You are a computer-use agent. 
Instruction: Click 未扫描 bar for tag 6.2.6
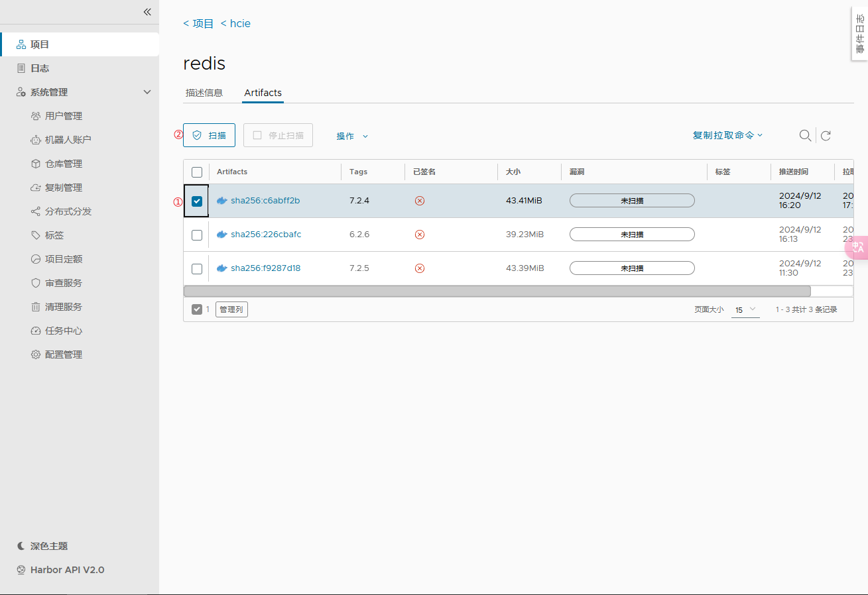tap(632, 235)
